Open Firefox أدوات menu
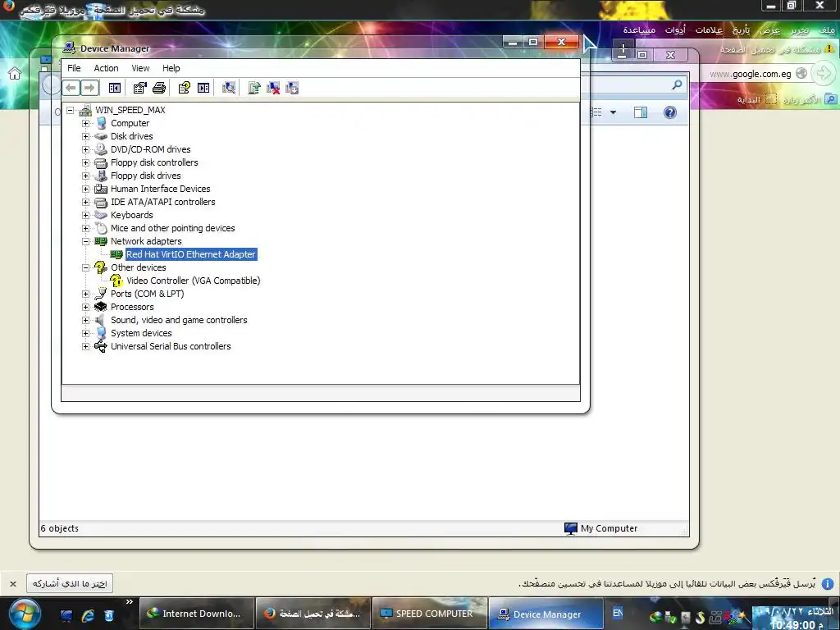Viewport: 840px width, 630px height. click(675, 30)
